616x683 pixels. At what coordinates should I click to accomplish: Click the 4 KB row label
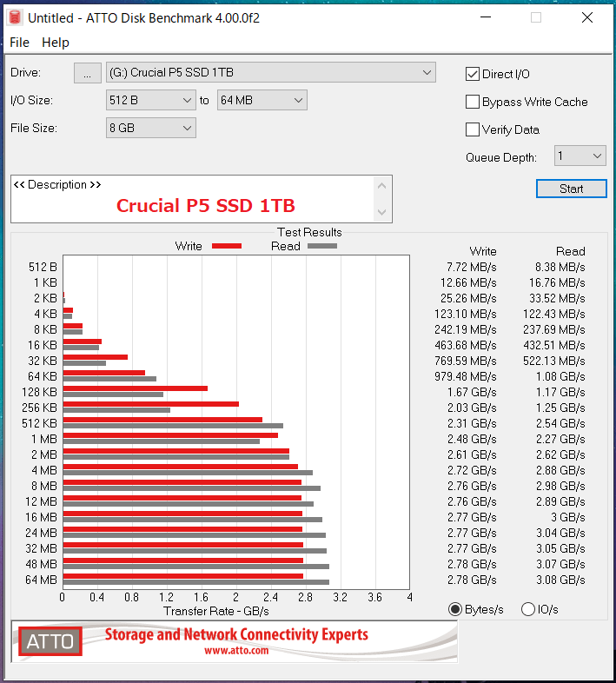[46, 314]
